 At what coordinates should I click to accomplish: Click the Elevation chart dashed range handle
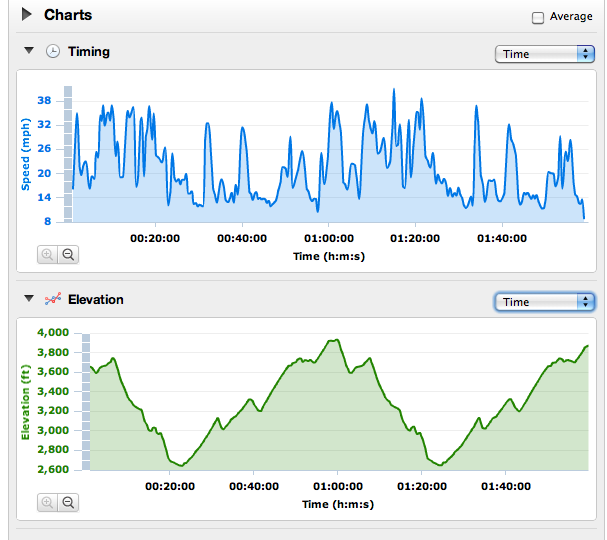[x=86, y=402]
